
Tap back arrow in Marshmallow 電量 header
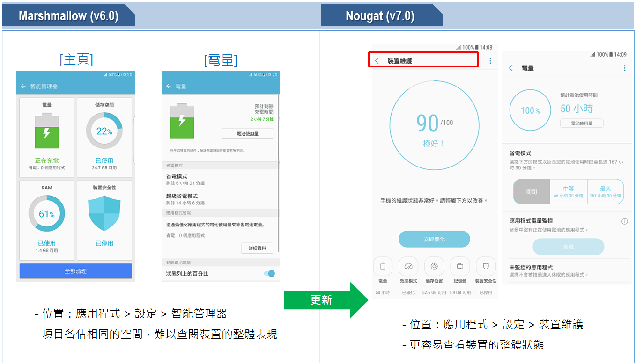(x=169, y=86)
